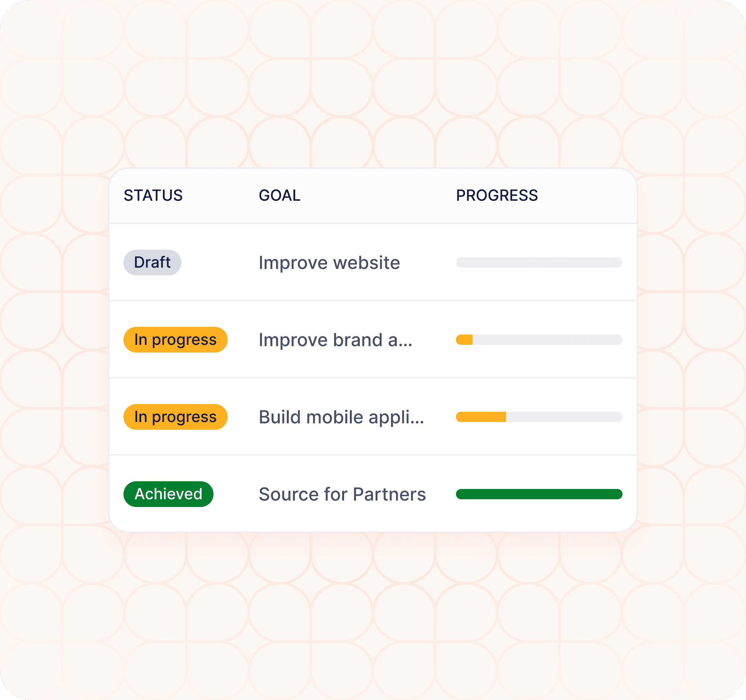Click gray unfilled part of Improve brand bar
The height and width of the screenshot is (700, 746).
pyautogui.click(x=546, y=340)
